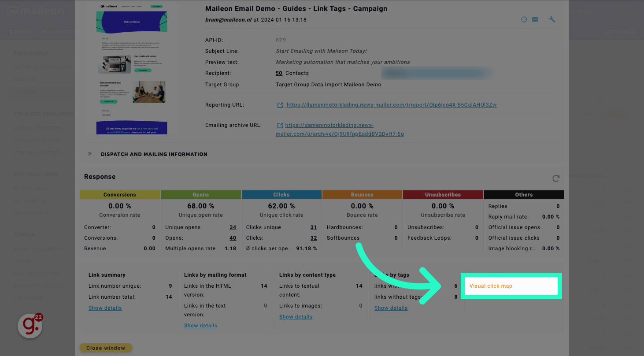Click the Others column header

[524, 195]
